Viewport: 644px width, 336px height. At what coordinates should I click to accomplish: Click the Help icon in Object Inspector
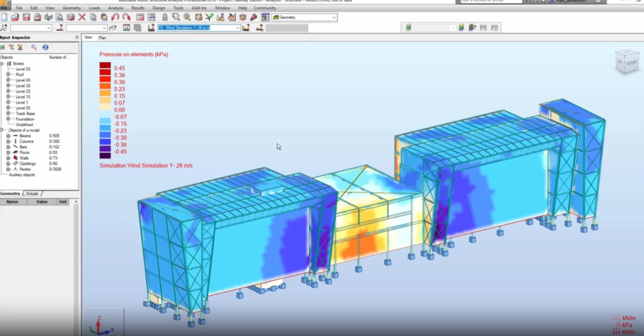tap(45, 47)
